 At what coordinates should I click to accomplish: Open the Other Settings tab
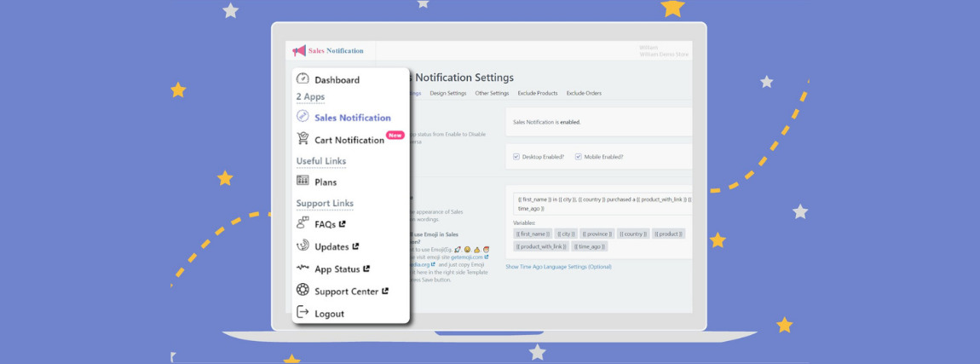pyautogui.click(x=492, y=93)
